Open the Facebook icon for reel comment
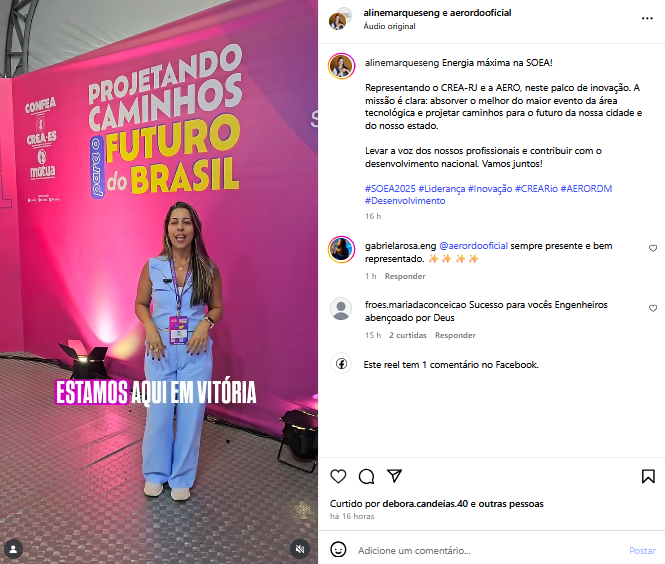The image size is (665, 564). (x=341, y=363)
